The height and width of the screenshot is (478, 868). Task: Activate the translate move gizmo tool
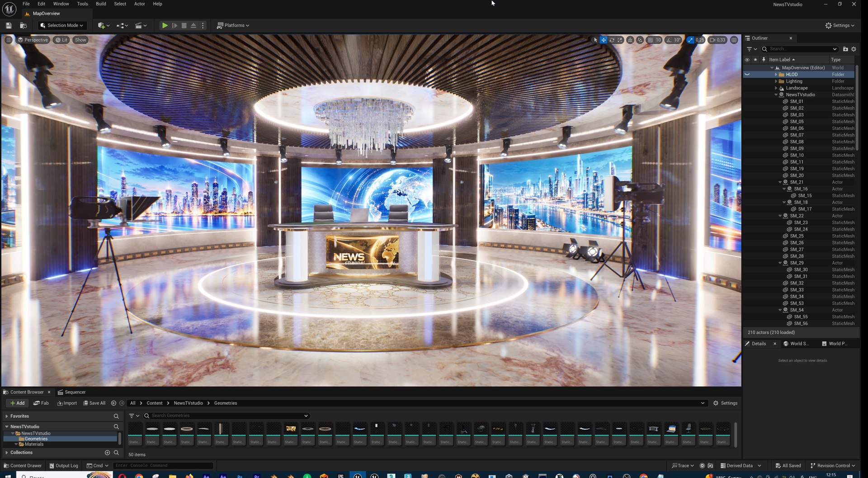tap(604, 40)
